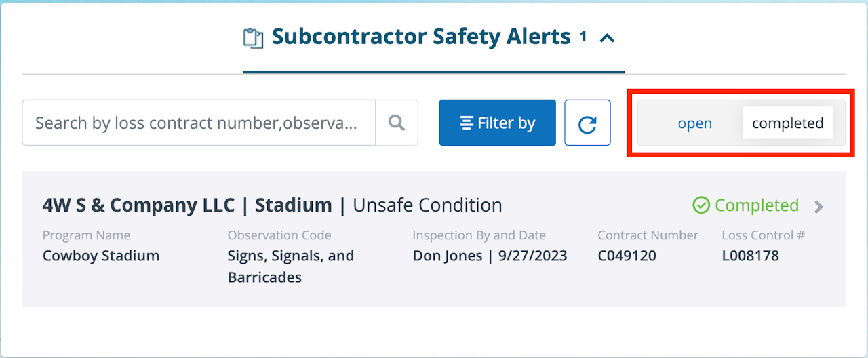
Task: Click contract number C049120
Action: (627, 256)
